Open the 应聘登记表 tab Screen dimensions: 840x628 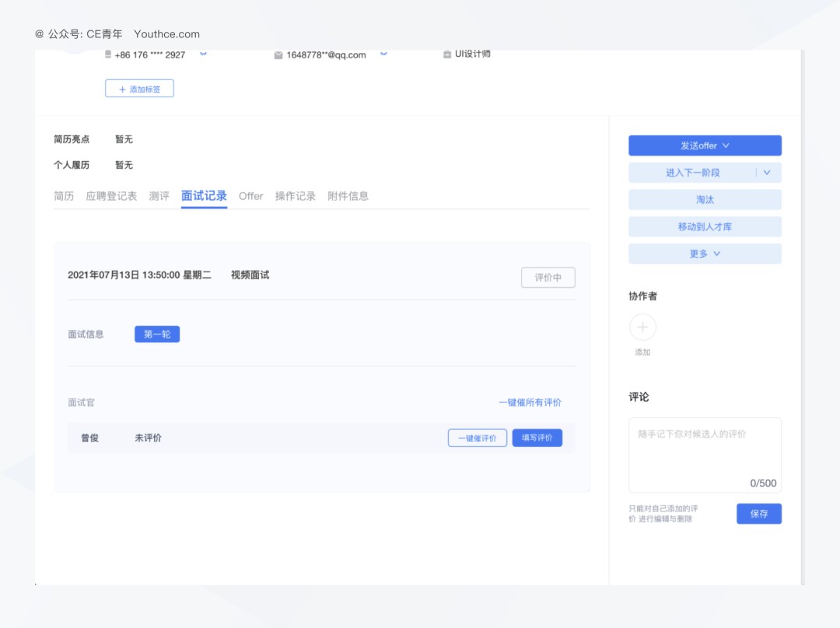tap(111, 196)
